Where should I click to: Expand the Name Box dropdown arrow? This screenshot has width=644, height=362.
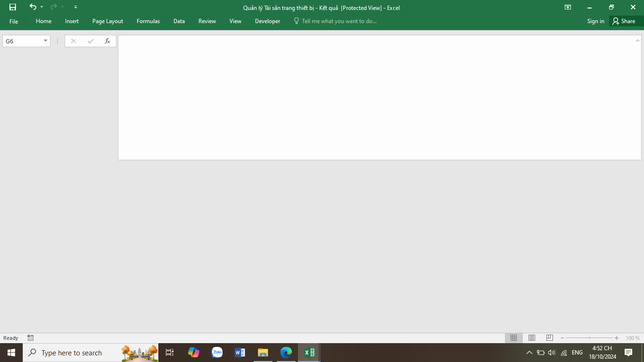(x=46, y=41)
